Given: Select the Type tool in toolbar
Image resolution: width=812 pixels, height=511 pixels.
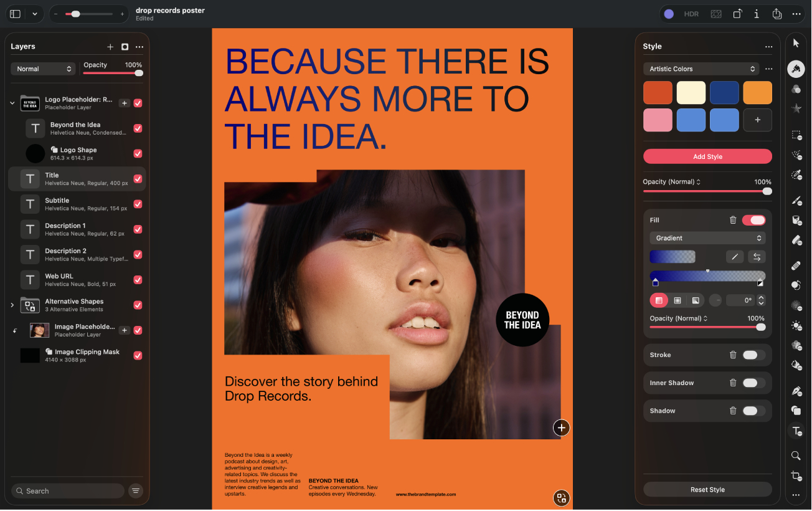Looking at the screenshot, I should pos(796,431).
